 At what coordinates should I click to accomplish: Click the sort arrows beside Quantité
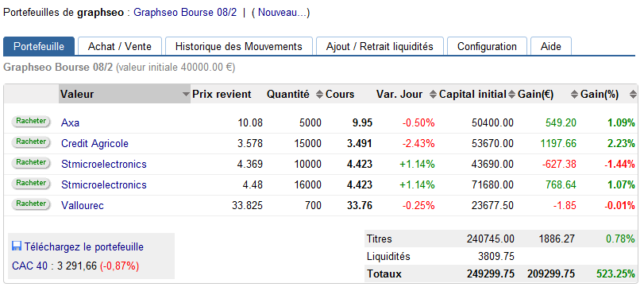click(319, 95)
